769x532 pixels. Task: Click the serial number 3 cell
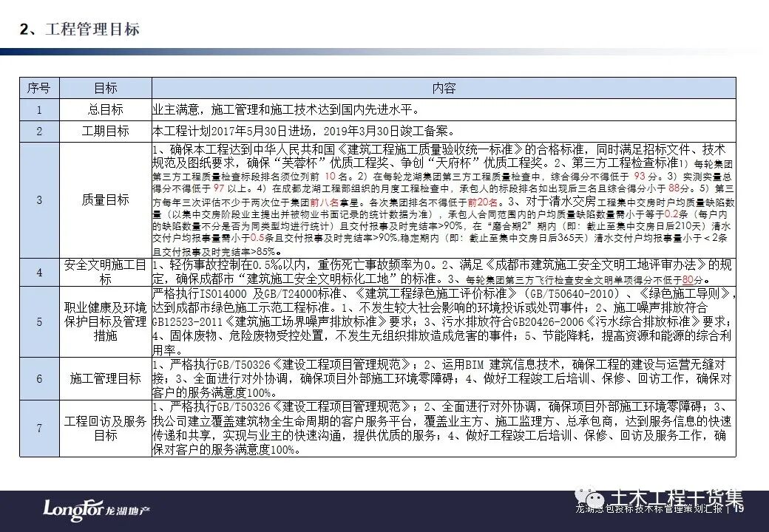pyautogui.click(x=38, y=199)
